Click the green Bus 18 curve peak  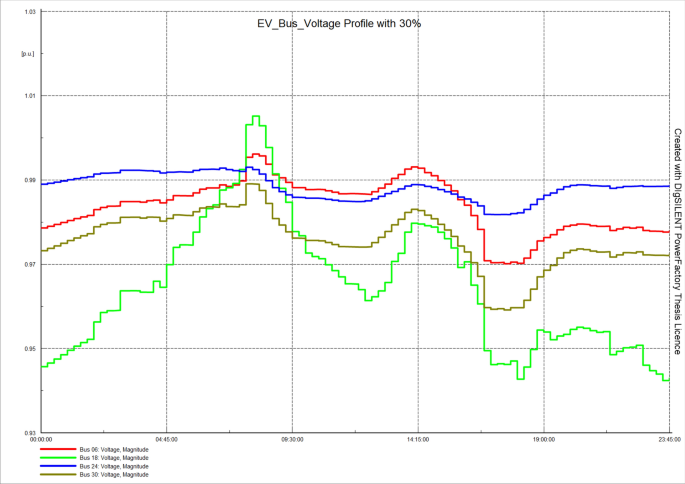point(256,116)
